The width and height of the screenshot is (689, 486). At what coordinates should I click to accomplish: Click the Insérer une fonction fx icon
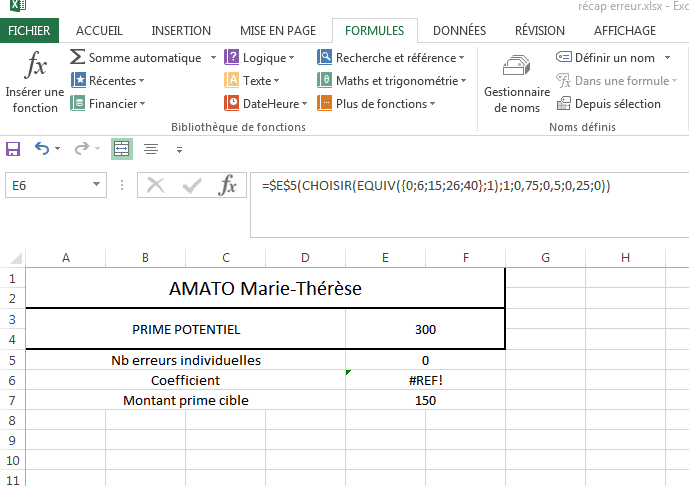(35, 65)
